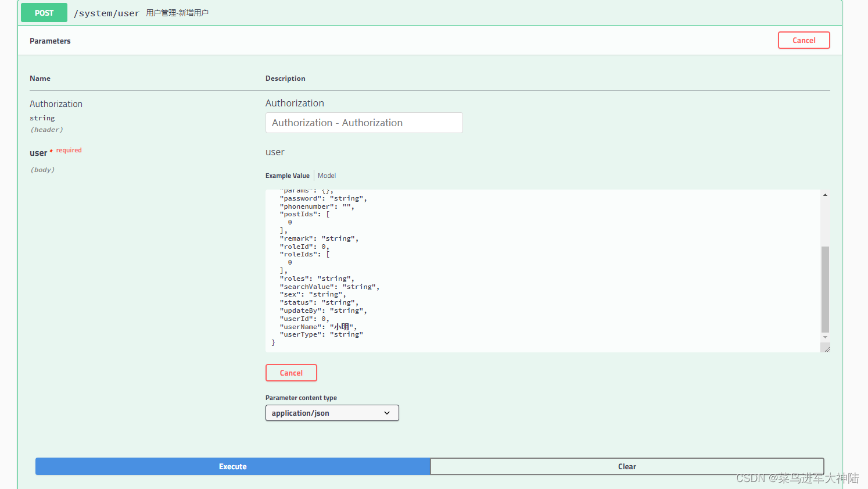Click the Authorization parameter name
The image size is (868, 489).
56,104
